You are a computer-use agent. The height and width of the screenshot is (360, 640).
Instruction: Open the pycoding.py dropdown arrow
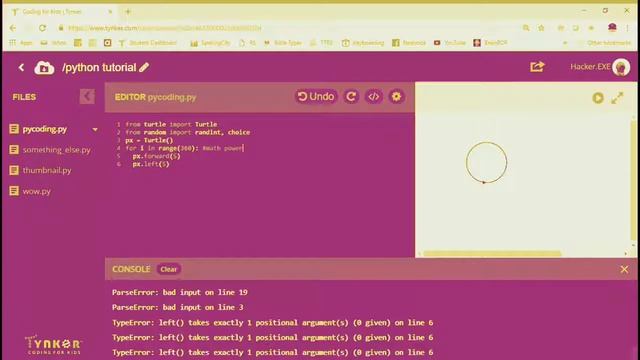pyautogui.click(x=95, y=130)
